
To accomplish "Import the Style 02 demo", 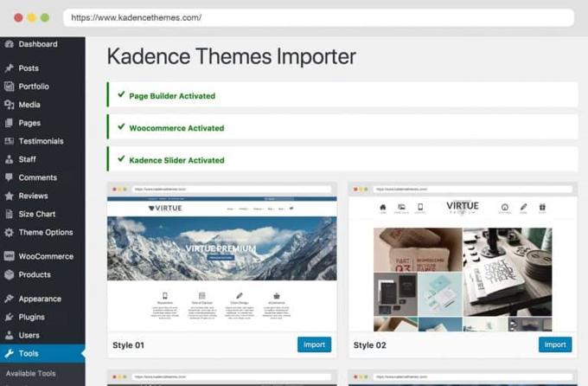I will click(554, 344).
